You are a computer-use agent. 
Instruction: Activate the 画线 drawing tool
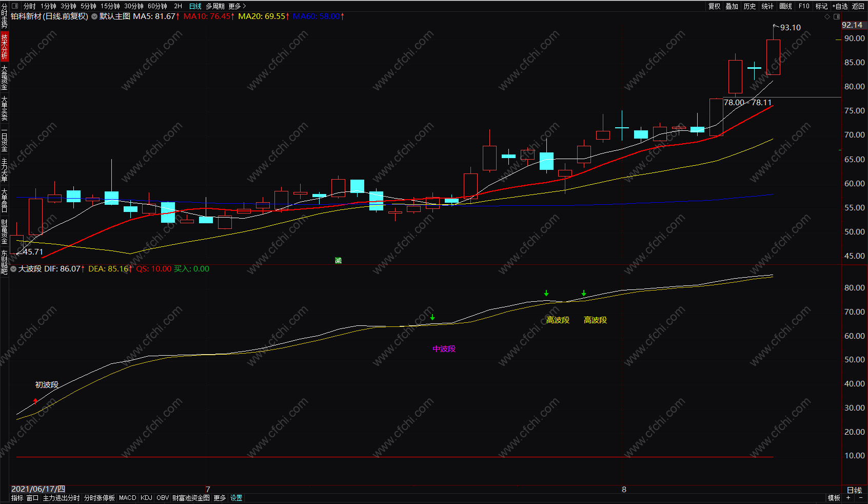(785, 6)
